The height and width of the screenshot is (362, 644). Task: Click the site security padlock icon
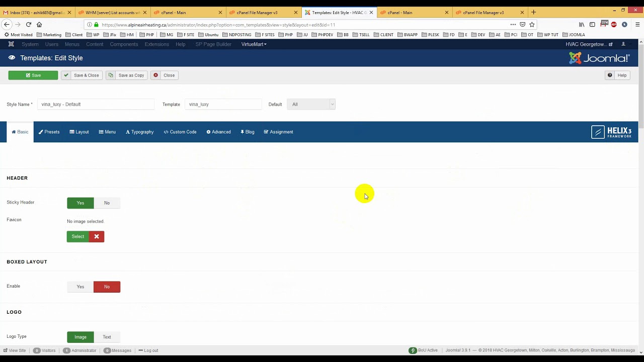coord(96,24)
